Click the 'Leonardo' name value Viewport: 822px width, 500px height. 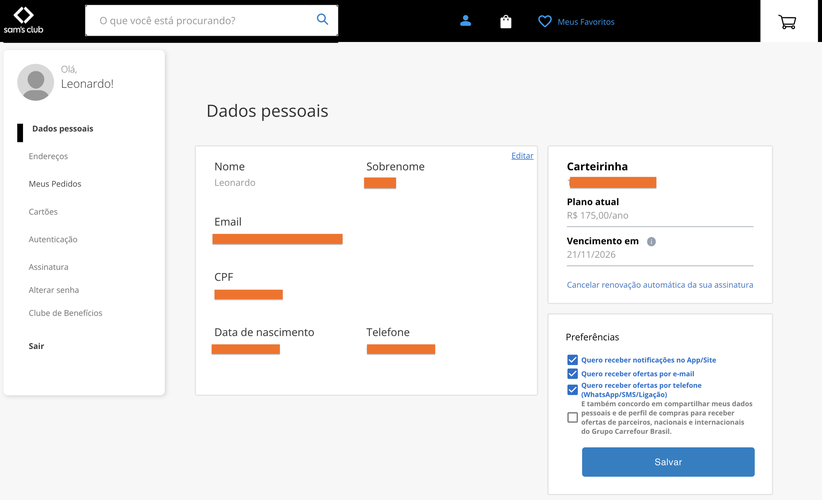[235, 182]
